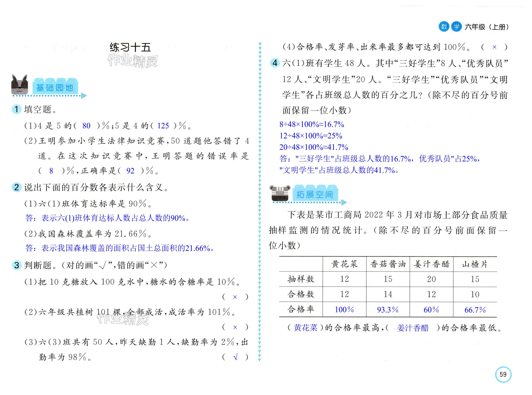Click the blue 学 badge icon
This screenshot has height=395, width=532.
point(456,27)
